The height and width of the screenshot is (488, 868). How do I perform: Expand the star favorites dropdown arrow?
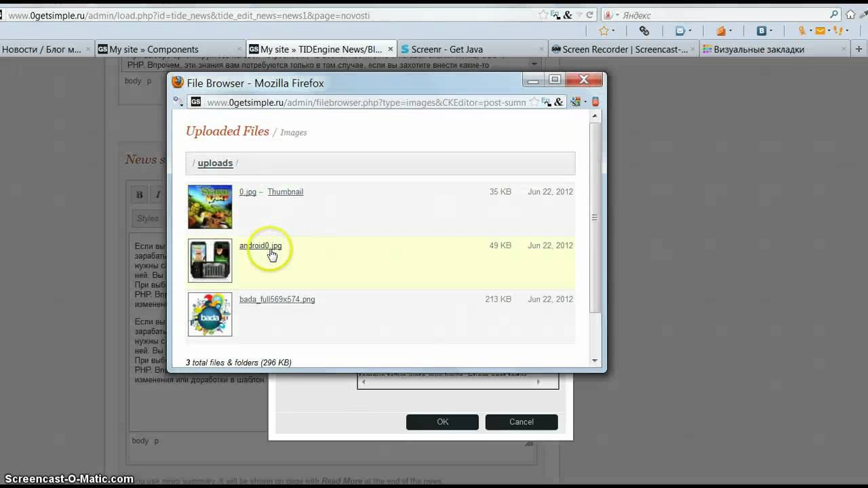[613, 31]
